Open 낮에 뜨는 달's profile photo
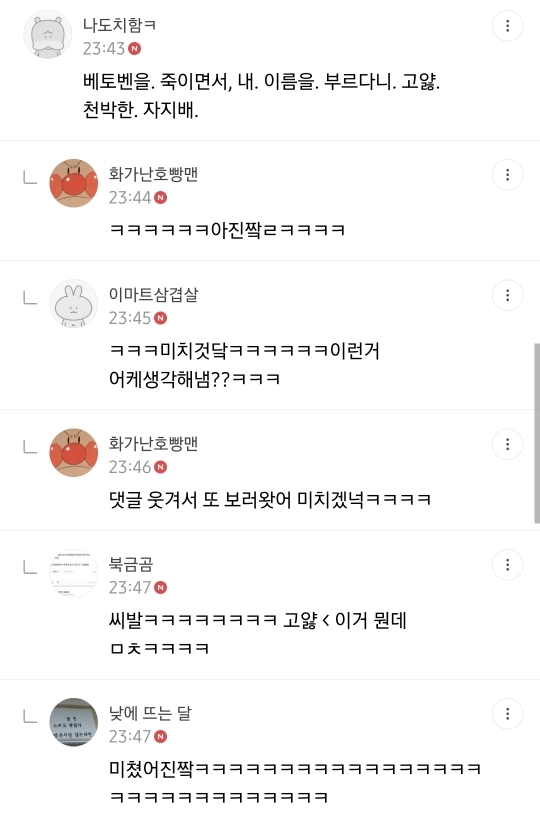This screenshot has width=540, height=821. click(73, 722)
